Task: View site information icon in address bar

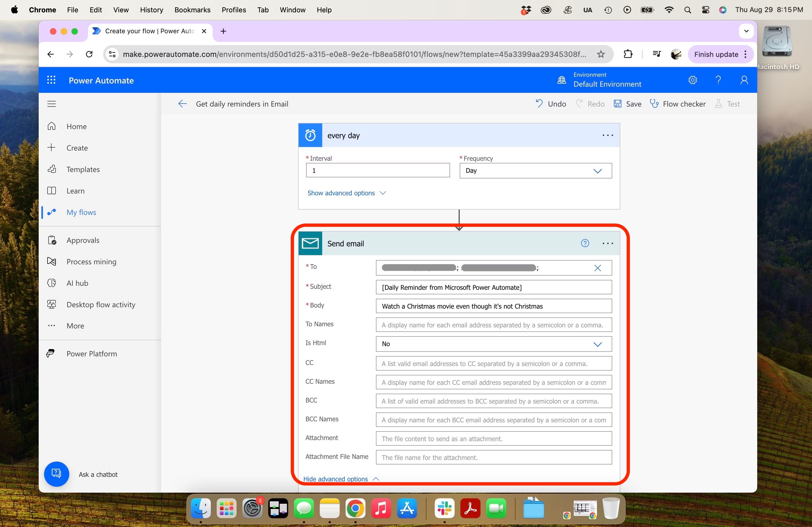Action: (x=112, y=54)
